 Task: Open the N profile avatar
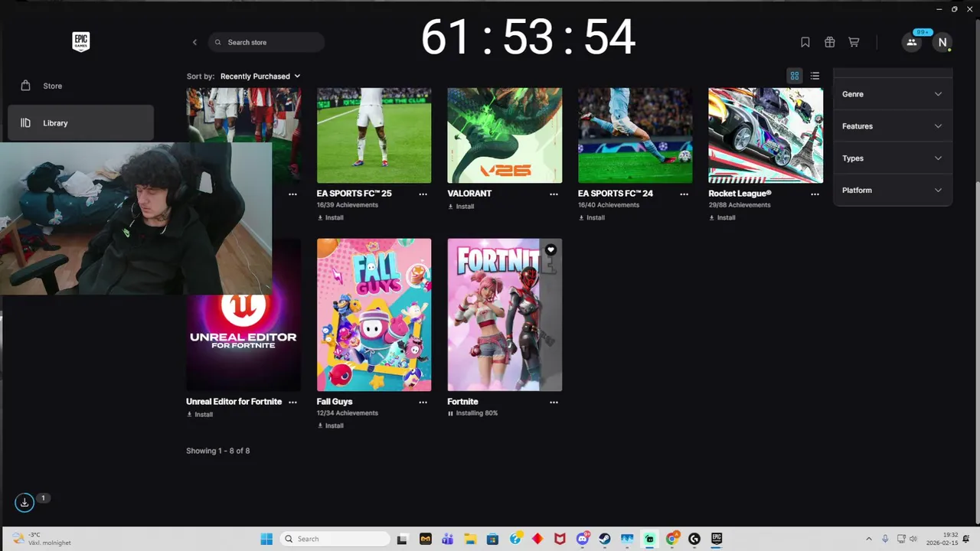[942, 42]
